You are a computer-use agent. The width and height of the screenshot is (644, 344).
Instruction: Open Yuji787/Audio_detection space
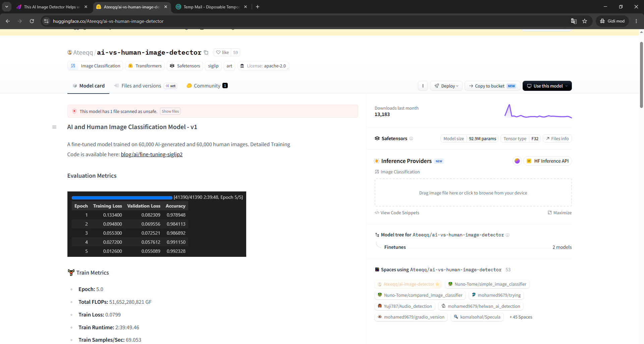(405, 306)
